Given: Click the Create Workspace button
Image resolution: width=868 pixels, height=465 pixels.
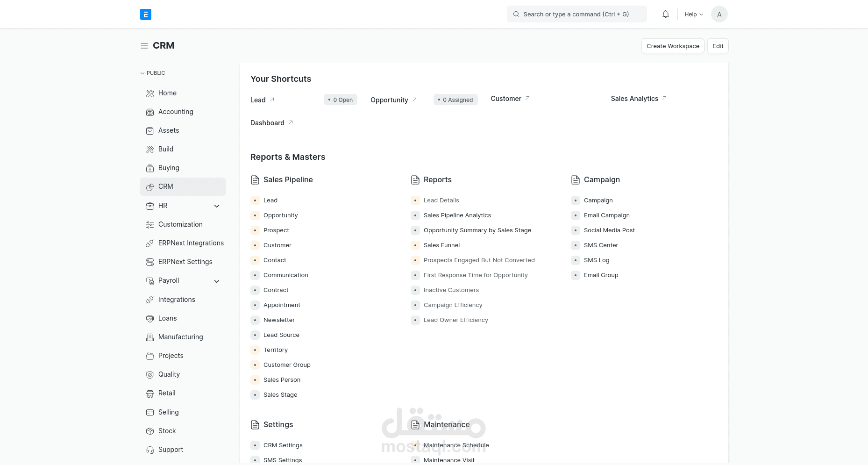Looking at the screenshot, I should 673,46.
